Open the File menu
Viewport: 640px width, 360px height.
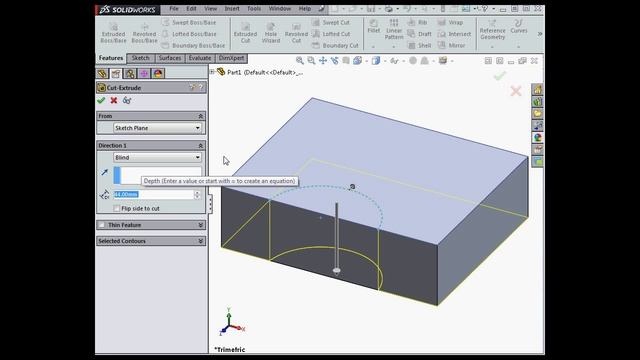[x=174, y=9]
